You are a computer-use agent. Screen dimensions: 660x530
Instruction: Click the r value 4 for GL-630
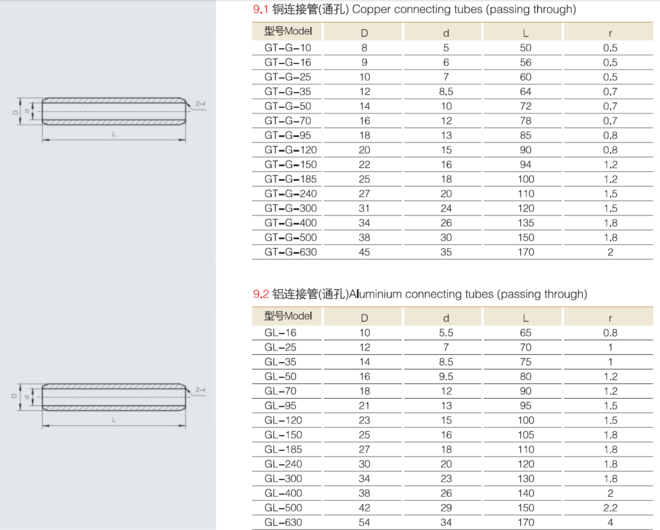coord(610,522)
